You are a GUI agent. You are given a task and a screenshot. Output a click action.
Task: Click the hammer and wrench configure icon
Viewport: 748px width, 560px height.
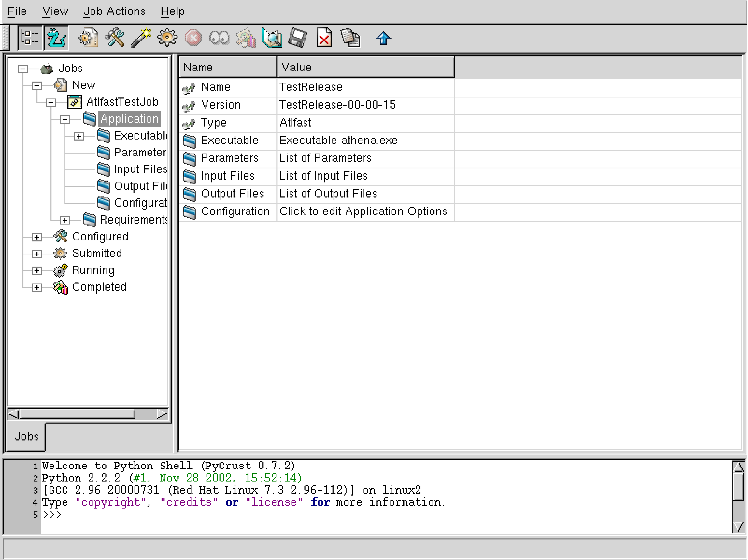coord(115,38)
